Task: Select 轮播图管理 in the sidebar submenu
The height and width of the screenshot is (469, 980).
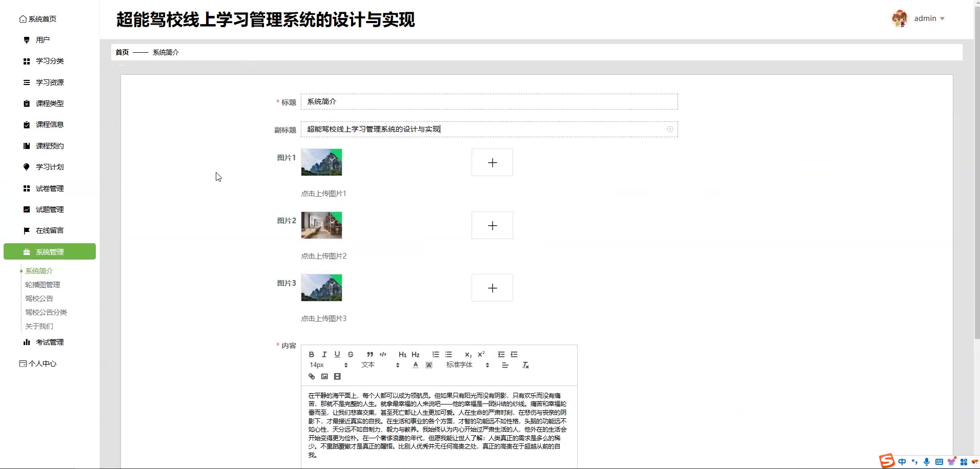Action: (x=43, y=285)
